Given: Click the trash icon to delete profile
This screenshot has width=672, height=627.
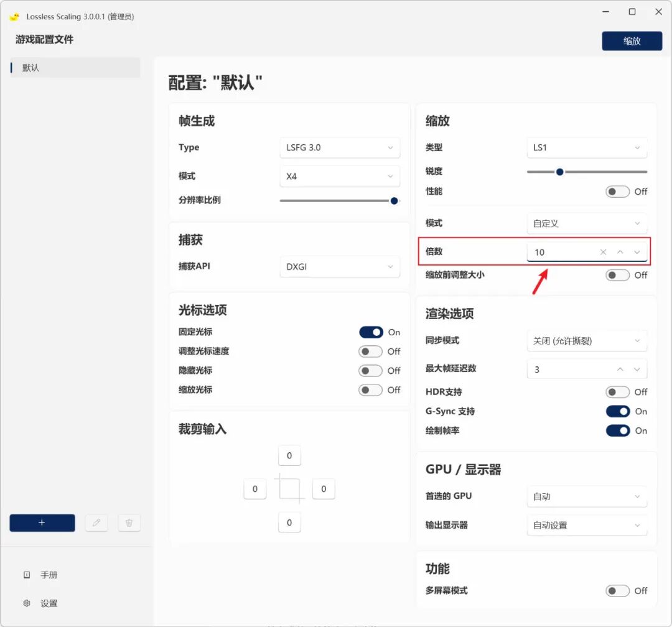Looking at the screenshot, I should pos(129,522).
